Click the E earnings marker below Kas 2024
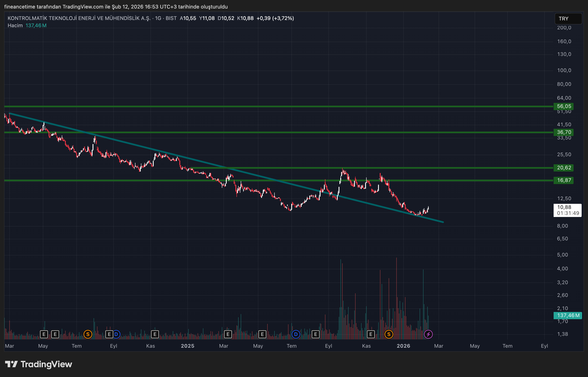The width and height of the screenshot is (588, 377). [155, 334]
